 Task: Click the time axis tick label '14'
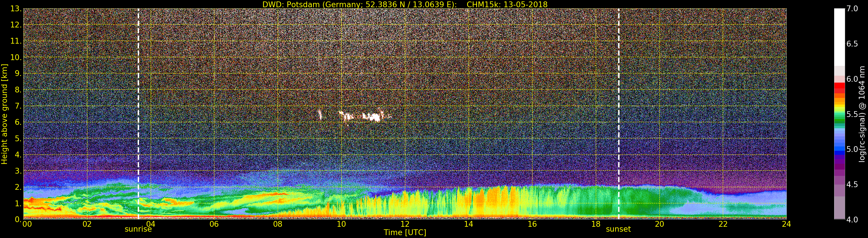[468, 224]
